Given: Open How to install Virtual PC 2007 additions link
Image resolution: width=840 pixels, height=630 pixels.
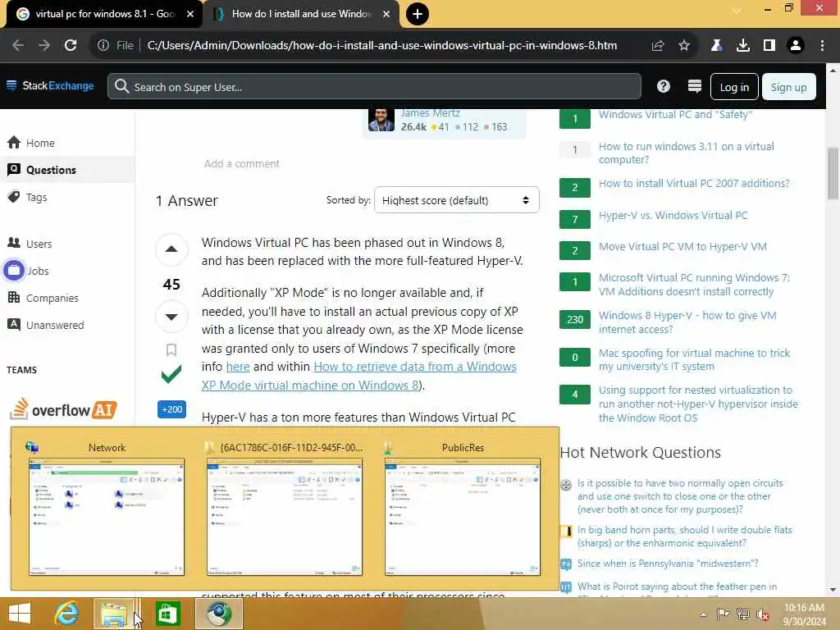Looking at the screenshot, I should tap(694, 183).
